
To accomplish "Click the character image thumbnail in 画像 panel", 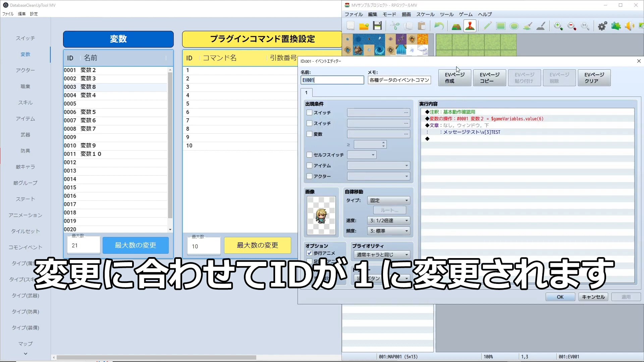I will coord(321,216).
